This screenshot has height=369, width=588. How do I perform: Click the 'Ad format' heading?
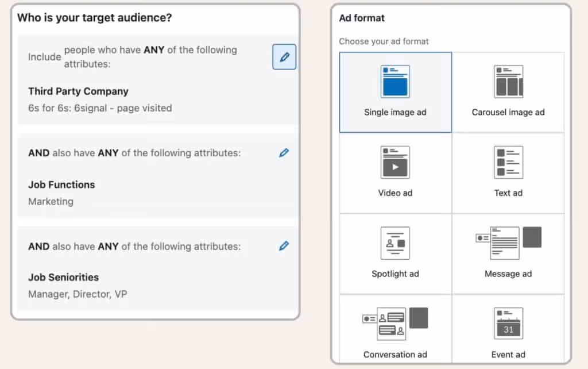362,18
